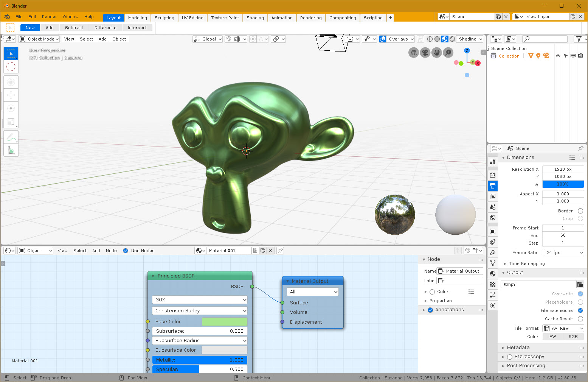Click the Specular slider
This screenshot has width=588, height=382.
[200, 369]
